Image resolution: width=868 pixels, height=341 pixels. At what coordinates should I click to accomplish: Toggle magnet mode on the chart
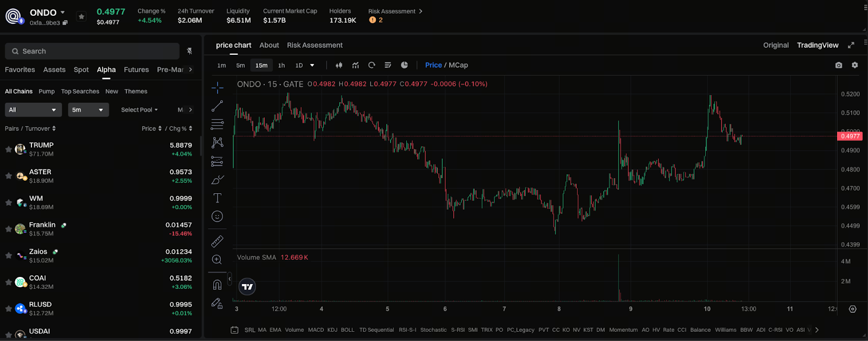pyautogui.click(x=217, y=285)
